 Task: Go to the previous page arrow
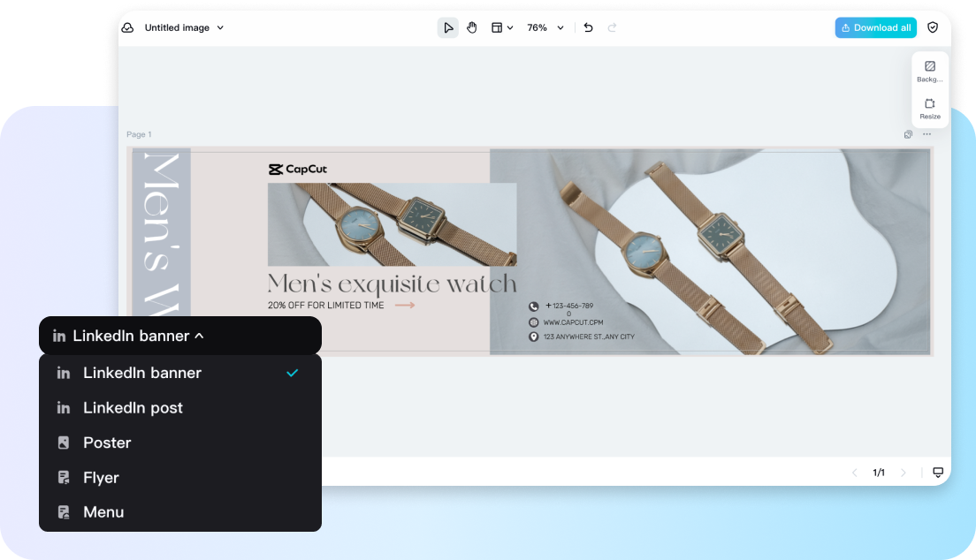855,473
